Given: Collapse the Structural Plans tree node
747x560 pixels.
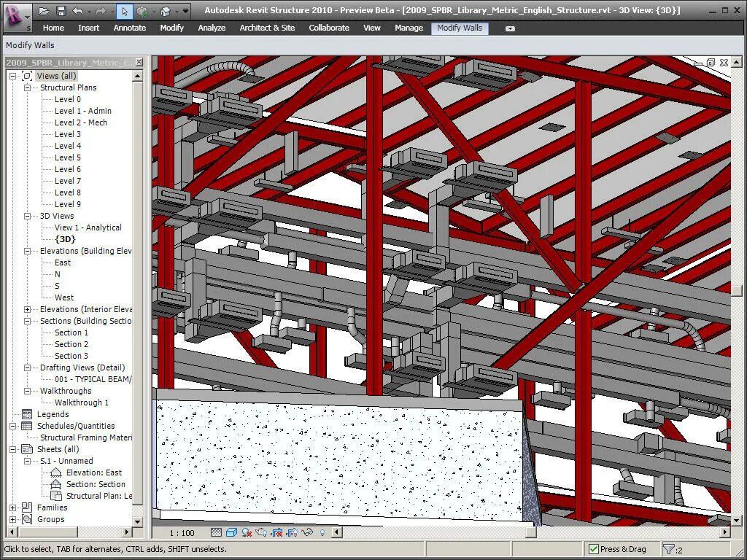Looking at the screenshot, I should (x=27, y=87).
